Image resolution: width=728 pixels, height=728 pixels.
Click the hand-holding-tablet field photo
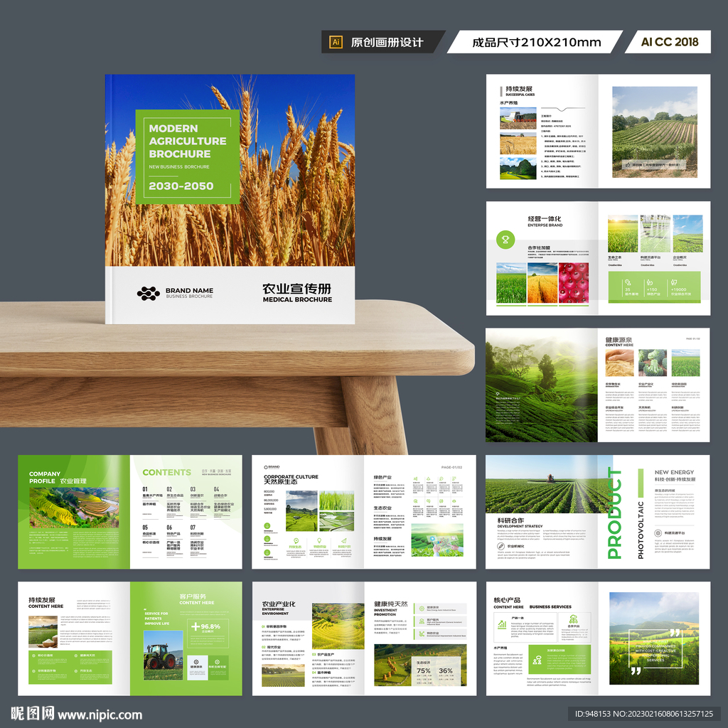pos(437,540)
